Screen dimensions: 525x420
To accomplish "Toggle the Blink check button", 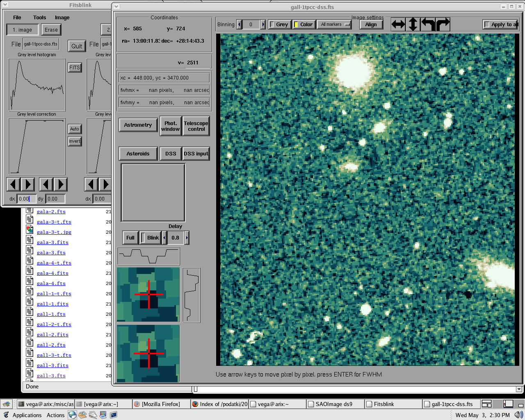I will point(151,237).
